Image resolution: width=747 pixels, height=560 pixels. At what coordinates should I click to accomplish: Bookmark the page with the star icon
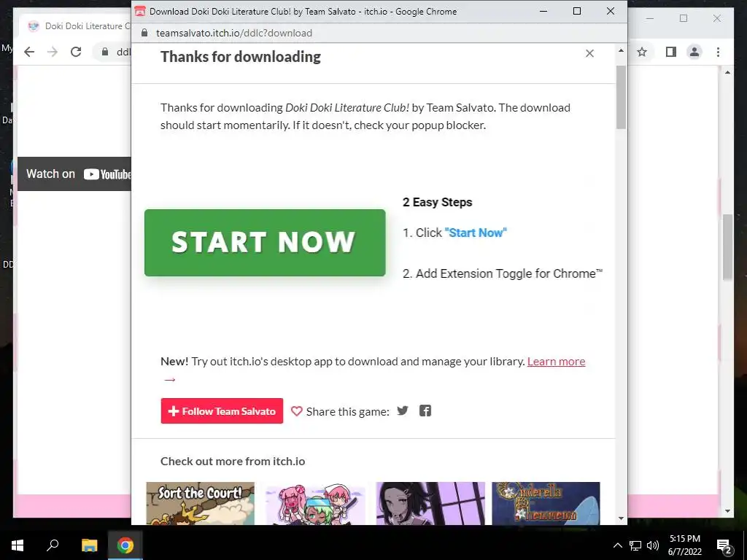coord(642,52)
